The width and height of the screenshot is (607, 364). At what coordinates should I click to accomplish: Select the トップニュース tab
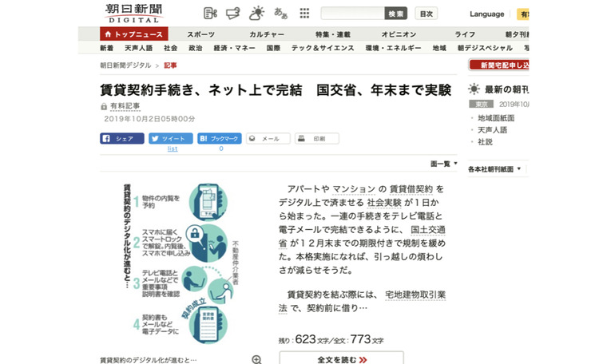[x=133, y=34]
